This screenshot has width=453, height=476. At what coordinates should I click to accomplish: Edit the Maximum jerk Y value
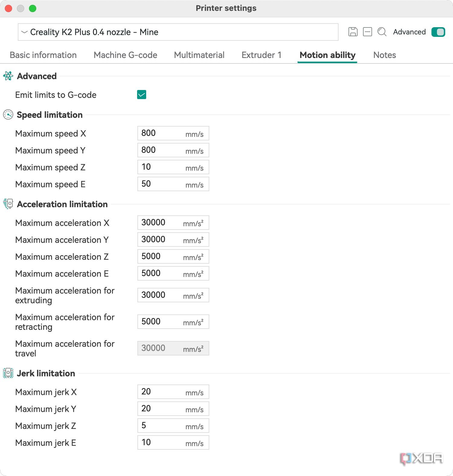point(173,409)
